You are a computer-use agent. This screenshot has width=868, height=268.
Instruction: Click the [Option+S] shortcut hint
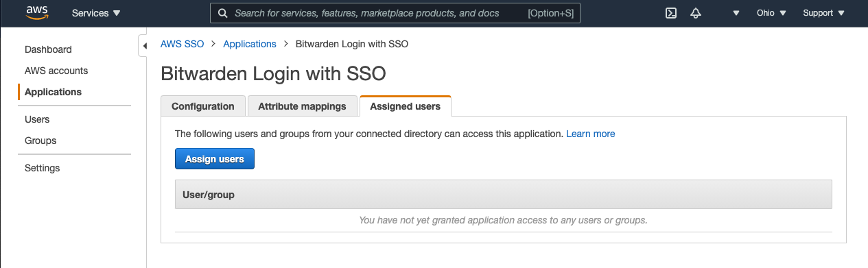[550, 13]
